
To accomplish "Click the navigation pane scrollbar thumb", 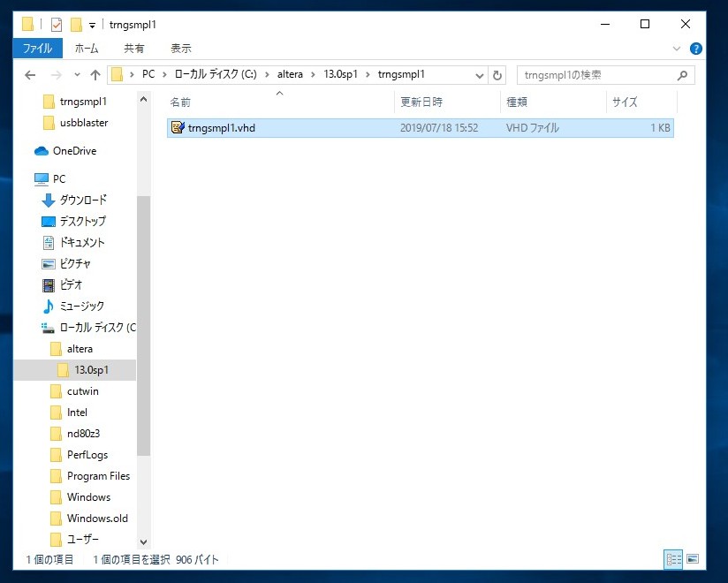I will click(143, 326).
